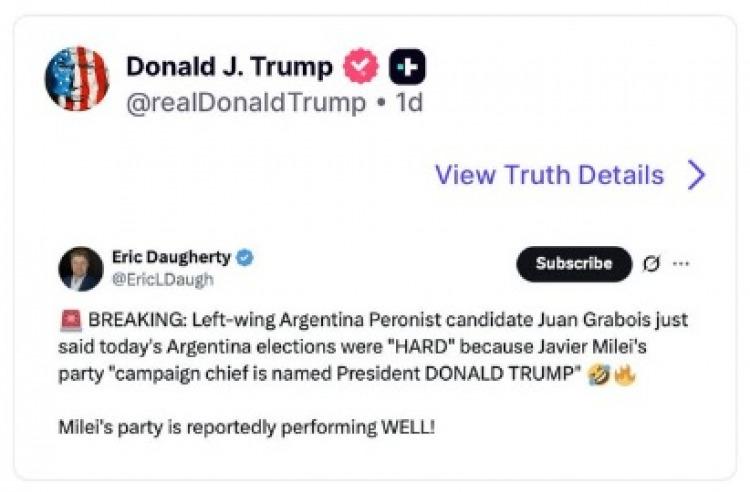The height and width of the screenshot is (492, 750).
Task: Click the "Milei's party is reportedly performing WELL!" line
Action: point(247,429)
